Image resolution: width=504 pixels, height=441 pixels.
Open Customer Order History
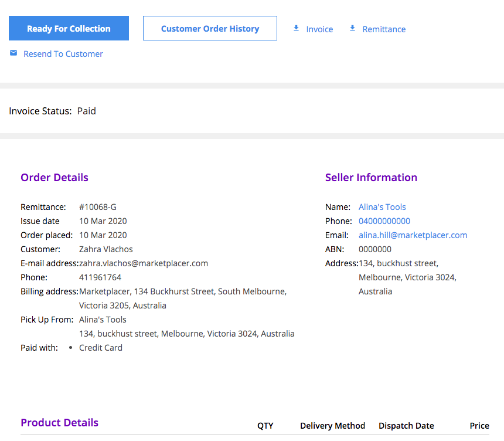tap(210, 28)
